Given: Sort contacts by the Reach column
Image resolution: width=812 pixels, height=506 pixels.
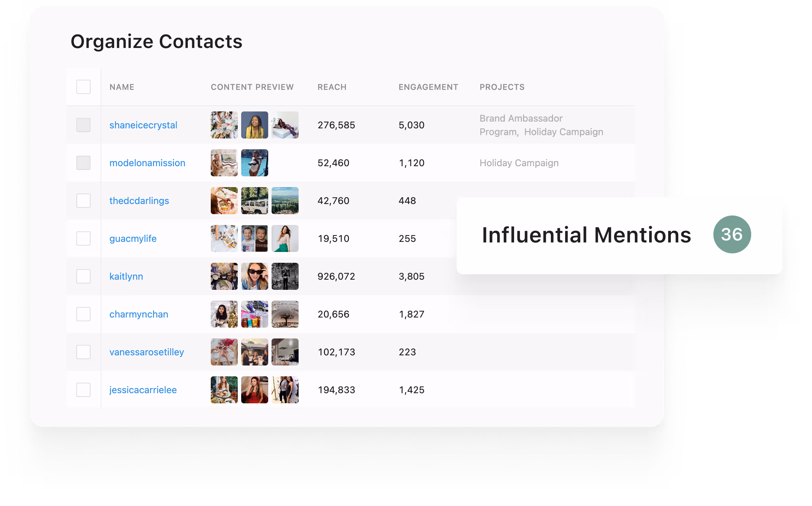Looking at the screenshot, I should pos(332,87).
